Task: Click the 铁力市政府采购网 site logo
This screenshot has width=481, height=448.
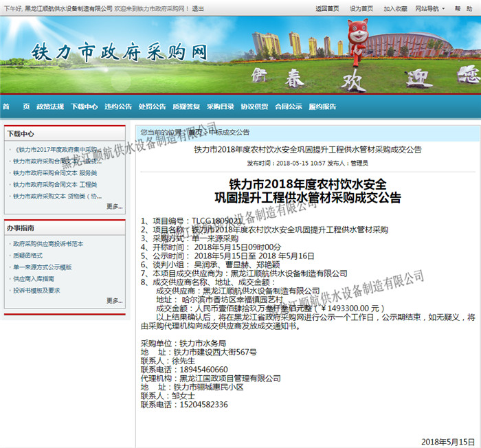Action: (119, 52)
